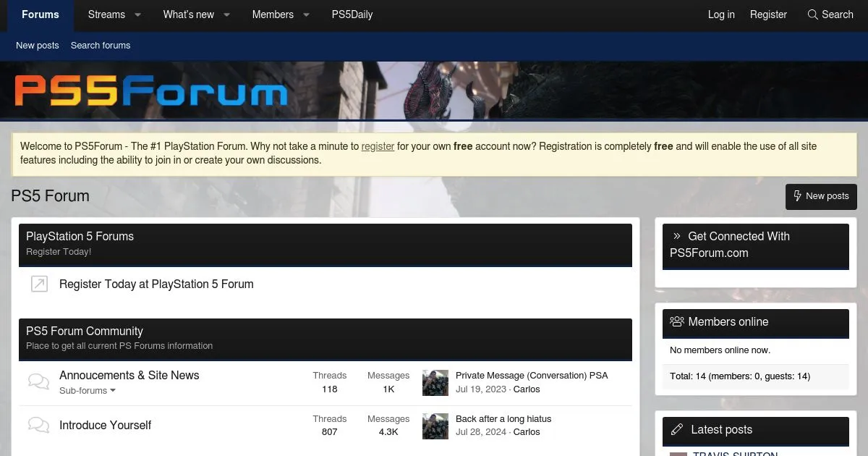Viewport: 868px width, 456px height.
Task: Follow the register link in the welcome notice
Action: tap(378, 146)
